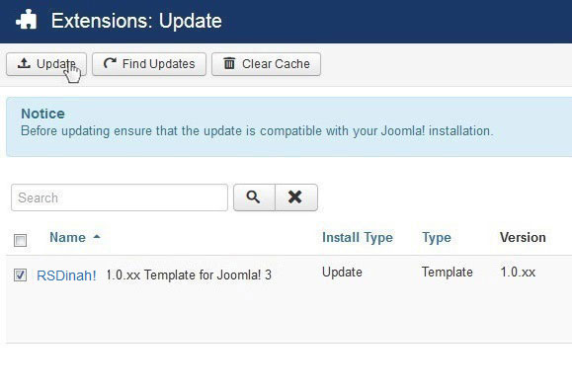Uncheck the RSDinah! row checkbox
This screenshot has height=392, width=572.
20,274
